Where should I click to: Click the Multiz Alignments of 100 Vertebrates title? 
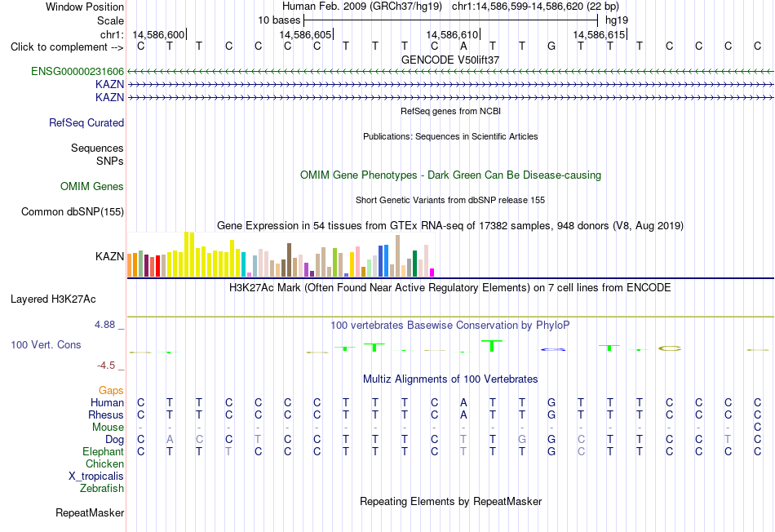(x=450, y=379)
